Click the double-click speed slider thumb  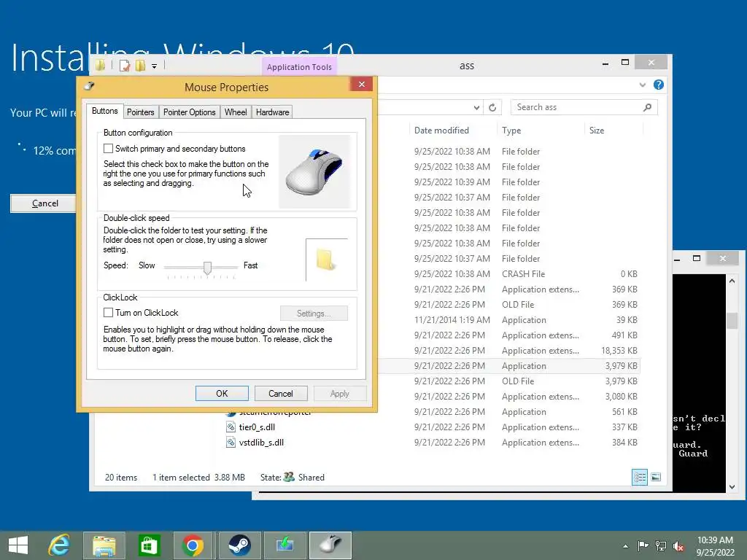click(207, 268)
